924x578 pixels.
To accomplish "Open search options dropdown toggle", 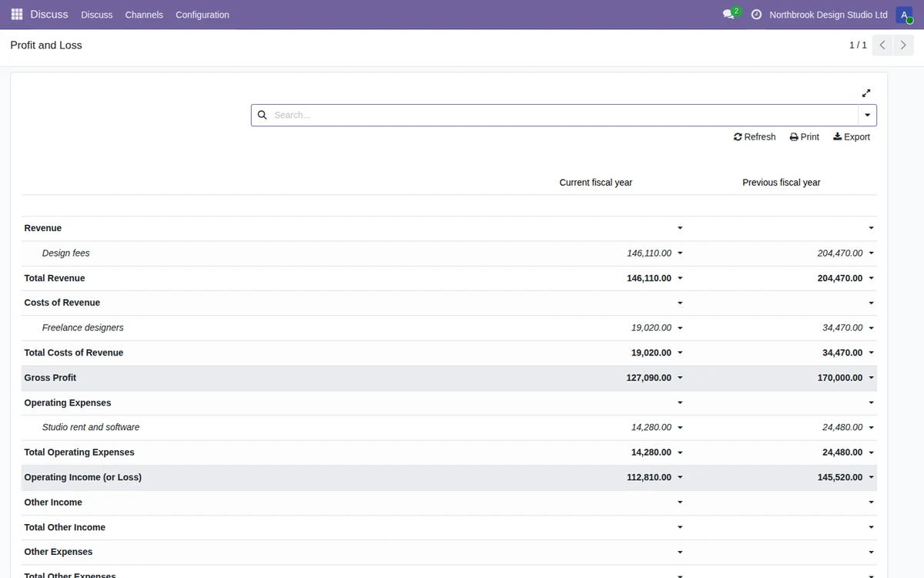I will (868, 115).
